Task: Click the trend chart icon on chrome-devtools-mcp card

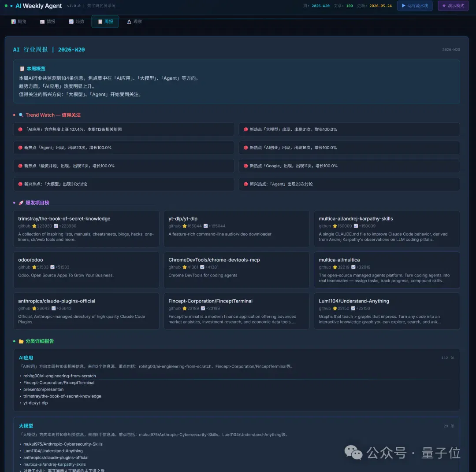Action: [x=202, y=267]
